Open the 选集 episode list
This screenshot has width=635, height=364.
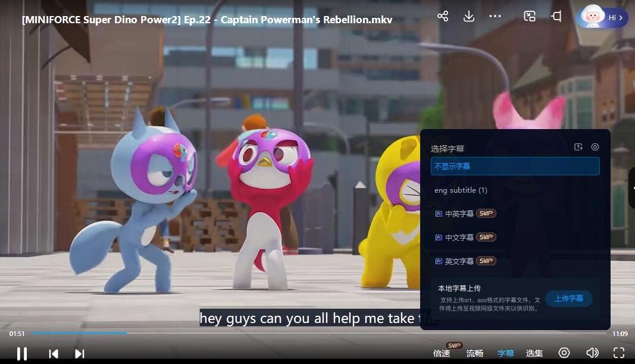click(534, 353)
